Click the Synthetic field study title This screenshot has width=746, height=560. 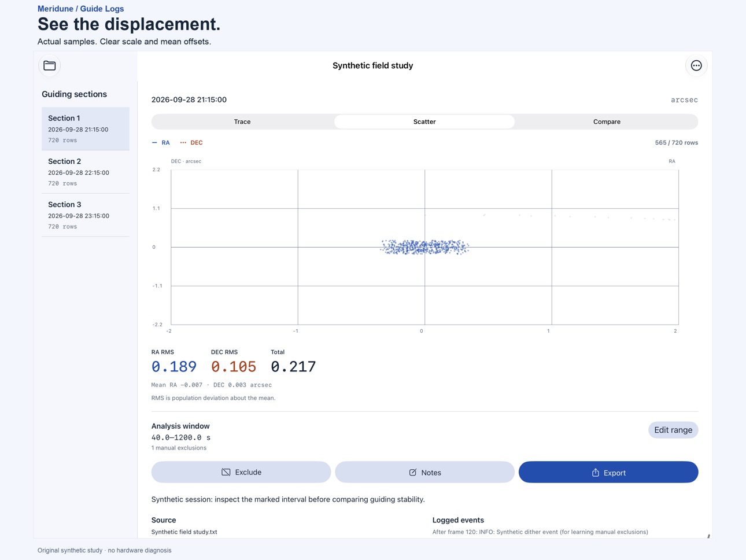point(373,65)
